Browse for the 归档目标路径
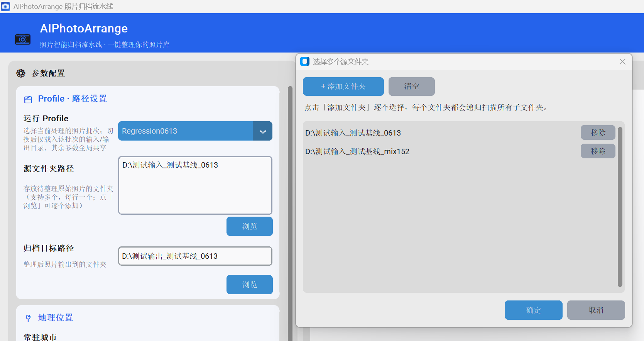 (250, 285)
